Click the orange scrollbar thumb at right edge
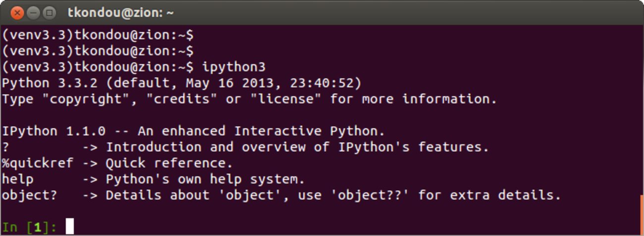 (x=642, y=214)
